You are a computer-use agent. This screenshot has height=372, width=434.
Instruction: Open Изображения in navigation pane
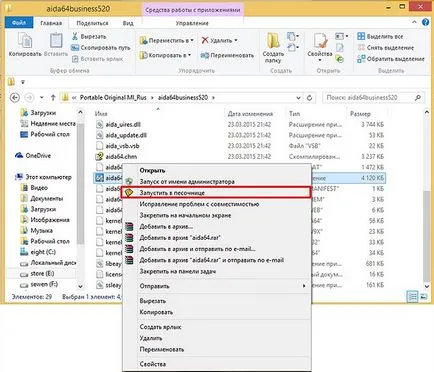45,220
